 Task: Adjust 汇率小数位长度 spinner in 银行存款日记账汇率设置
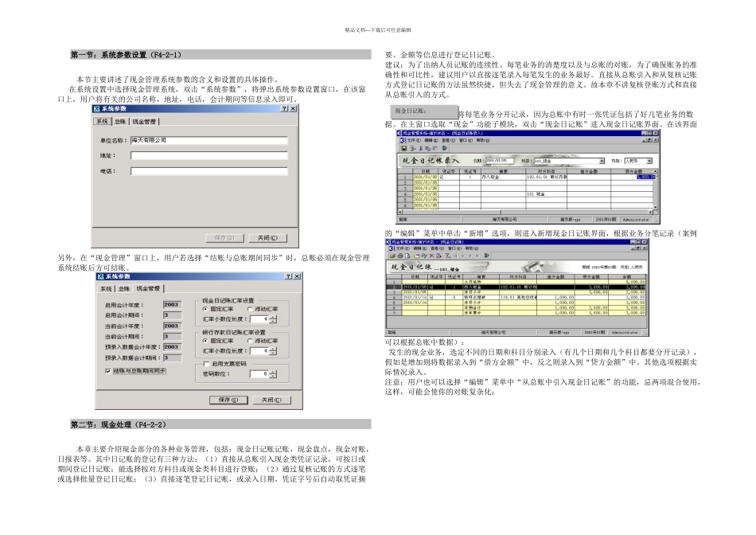click(274, 351)
